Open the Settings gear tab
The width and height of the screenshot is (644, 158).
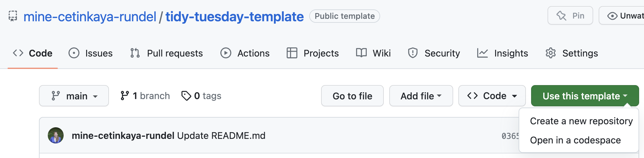pyautogui.click(x=572, y=53)
